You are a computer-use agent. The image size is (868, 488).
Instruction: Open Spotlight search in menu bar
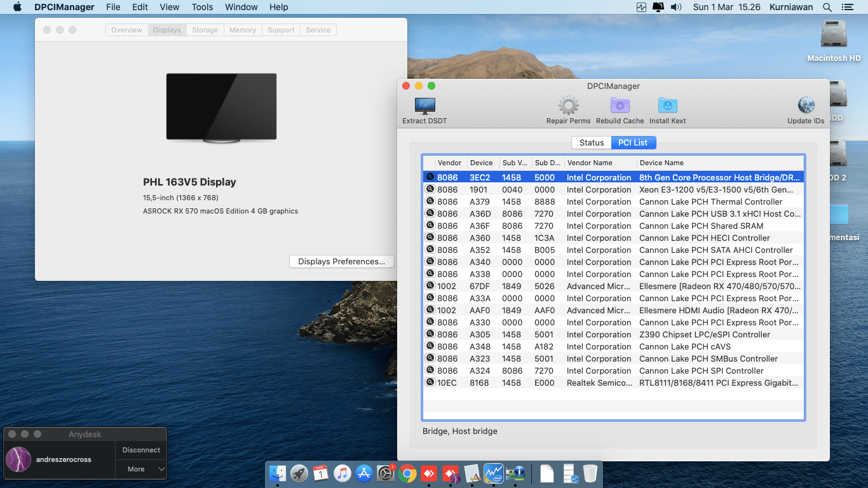[827, 7]
